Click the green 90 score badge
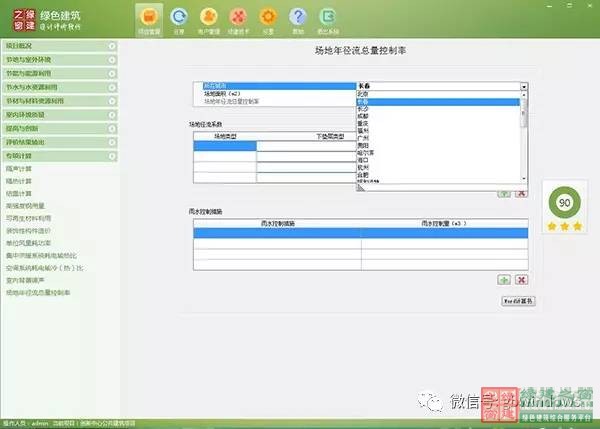The height and width of the screenshot is (429, 600). (x=564, y=202)
